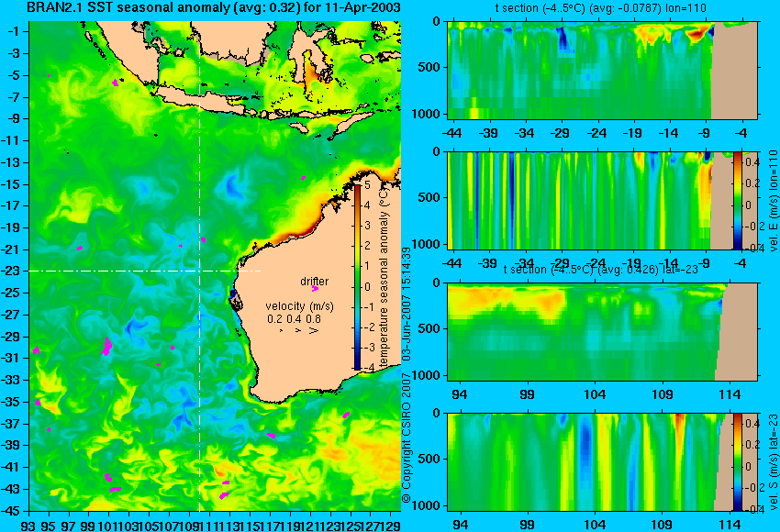Click the '-44' tick under lon=110 temperature section
This screenshot has width=780, height=532.
(x=451, y=133)
